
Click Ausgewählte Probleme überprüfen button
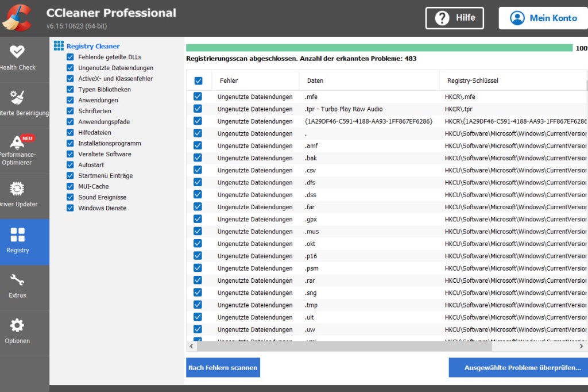[519, 368]
